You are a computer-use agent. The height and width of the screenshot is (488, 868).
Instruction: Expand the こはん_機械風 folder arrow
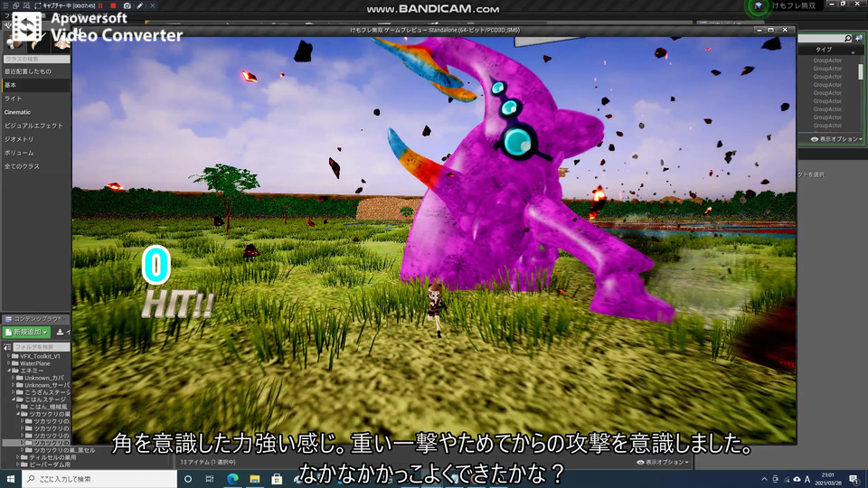[x=18, y=407]
